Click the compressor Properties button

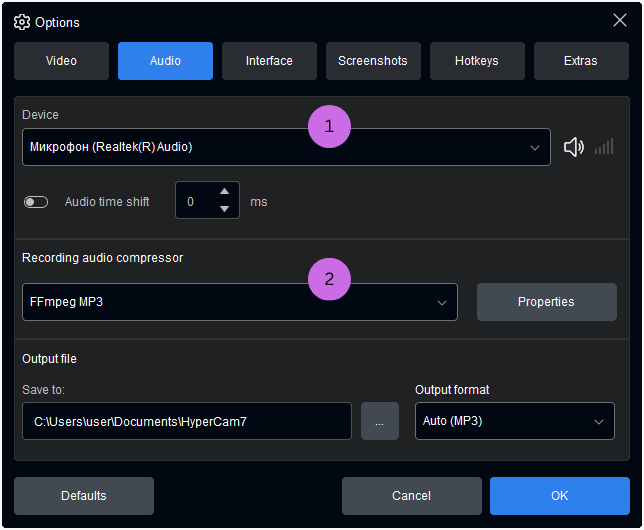click(x=546, y=302)
